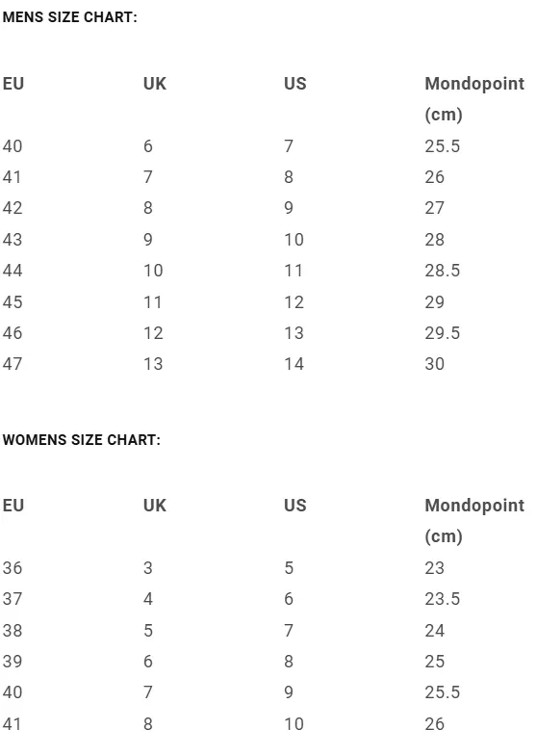Screen dimensions: 537x756
Task: Select mens Mondopoint value 28.5
Action: pyautogui.click(x=442, y=271)
